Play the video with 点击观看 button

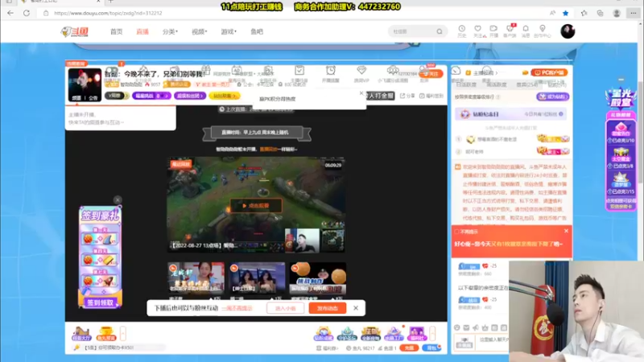coord(256,206)
